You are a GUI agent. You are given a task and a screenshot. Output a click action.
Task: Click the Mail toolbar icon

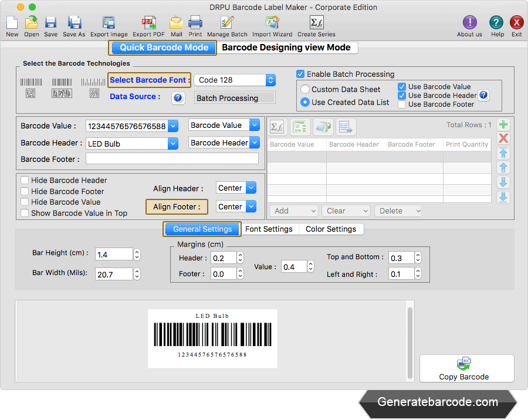point(176,22)
